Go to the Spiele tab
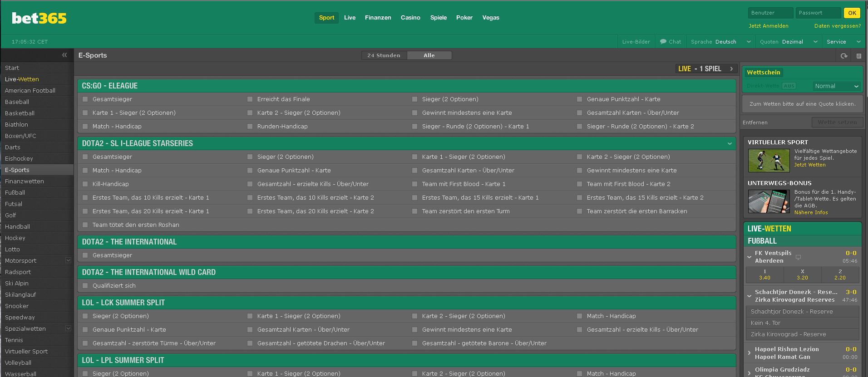The width and height of the screenshot is (868, 377). tap(439, 18)
